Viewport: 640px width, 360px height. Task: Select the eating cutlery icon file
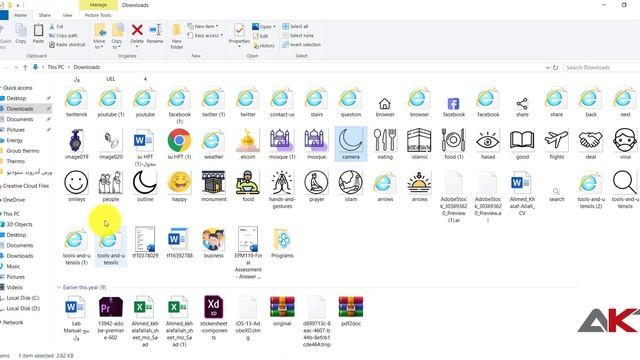[385, 144]
